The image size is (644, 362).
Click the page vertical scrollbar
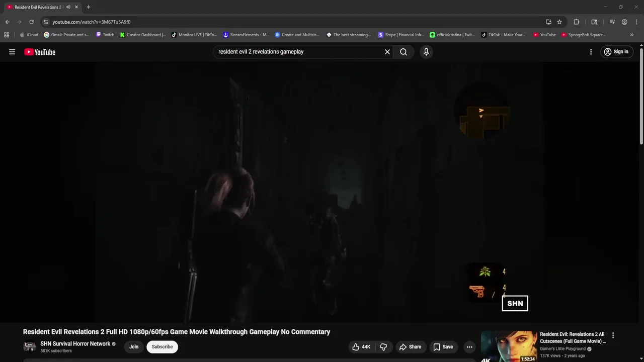(x=641, y=96)
